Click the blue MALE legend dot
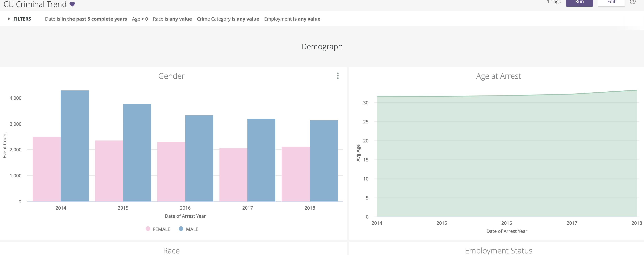This screenshot has height=255, width=644. (x=181, y=229)
